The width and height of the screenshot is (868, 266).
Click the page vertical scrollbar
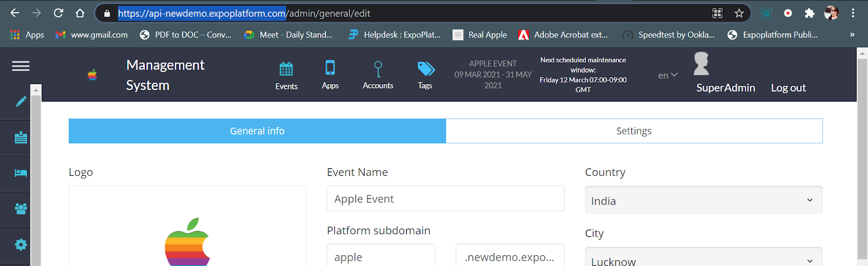pos(862,157)
